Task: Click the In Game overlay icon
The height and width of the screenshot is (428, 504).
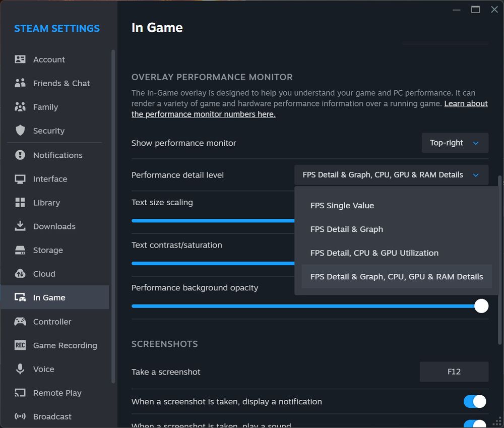Action: (20, 297)
